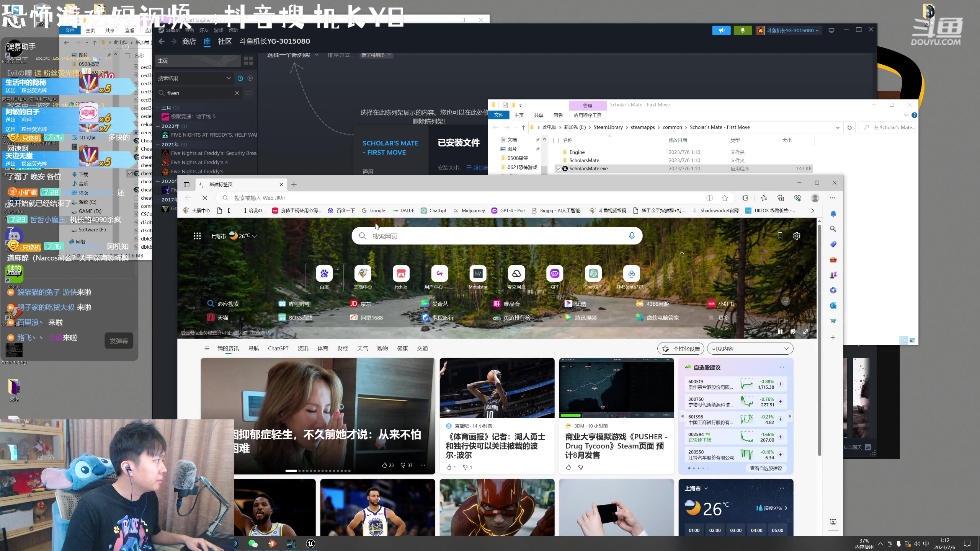This screenshot has width=980, height=551.
Task: Select the chess games icon in Edge sidebar
Action: 833,275
